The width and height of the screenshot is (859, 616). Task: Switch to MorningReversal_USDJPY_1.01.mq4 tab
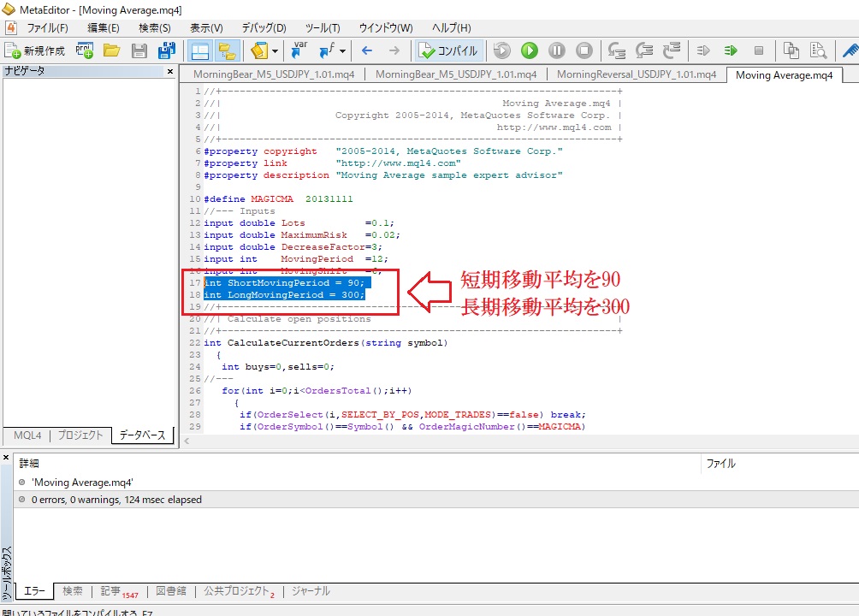point(636,74)
